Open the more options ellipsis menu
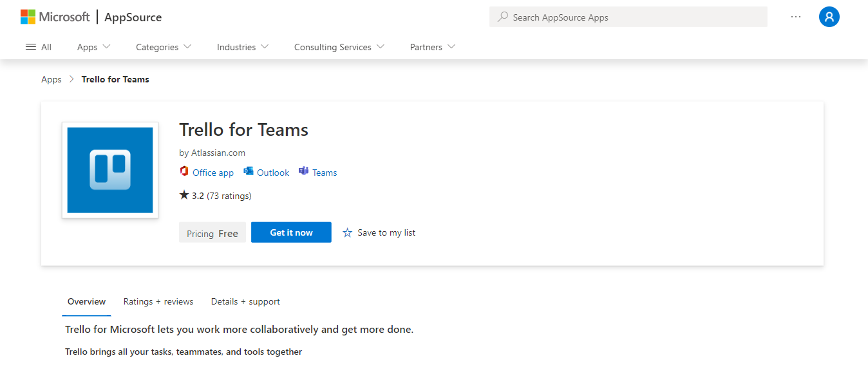 tap(796, 17)
